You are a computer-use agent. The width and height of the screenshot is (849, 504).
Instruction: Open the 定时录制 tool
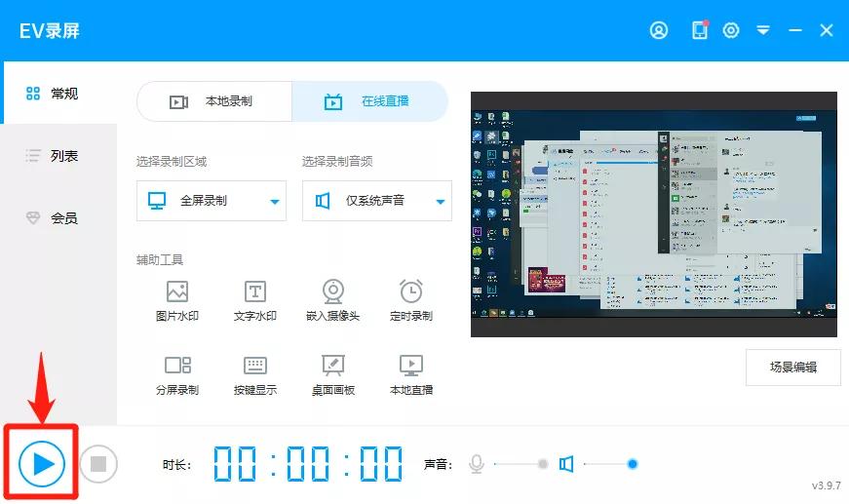click(411, 301)
